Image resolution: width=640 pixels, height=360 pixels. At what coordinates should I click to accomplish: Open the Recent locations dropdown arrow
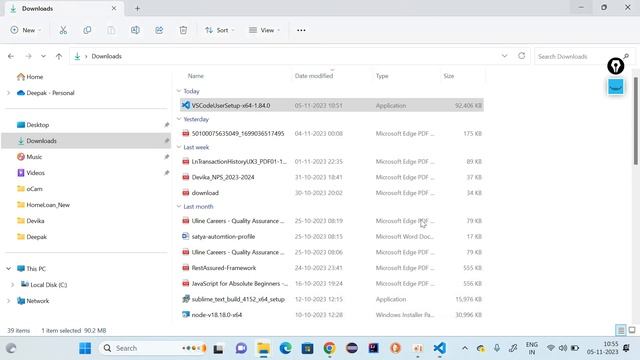pos(43,56)
